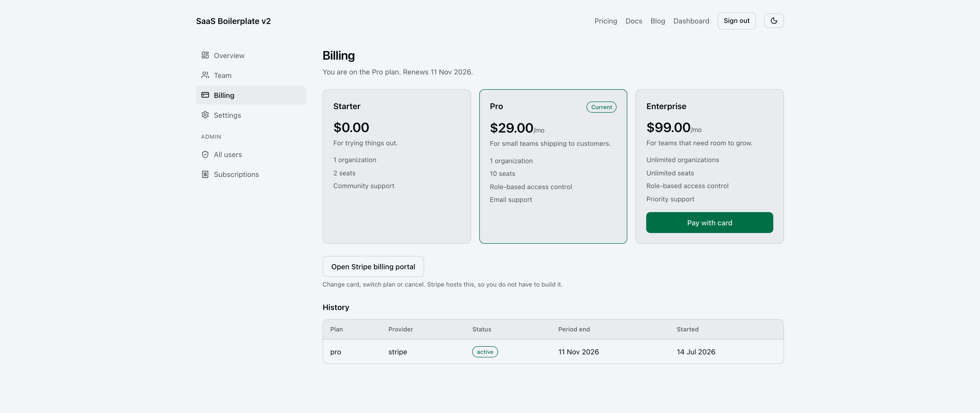Go to the Team section

point(251,75)
